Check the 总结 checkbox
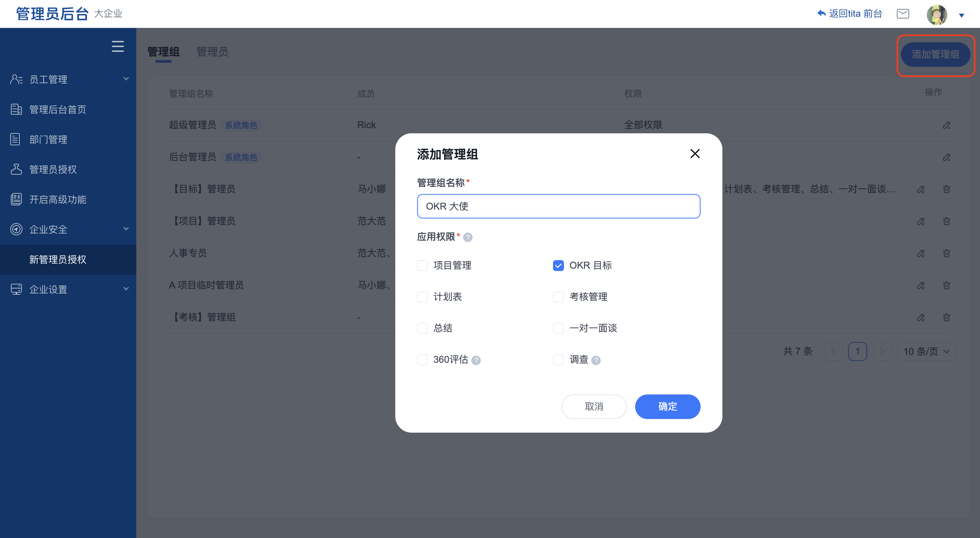This screenshot has height=538, width=980. coord(422,328)
